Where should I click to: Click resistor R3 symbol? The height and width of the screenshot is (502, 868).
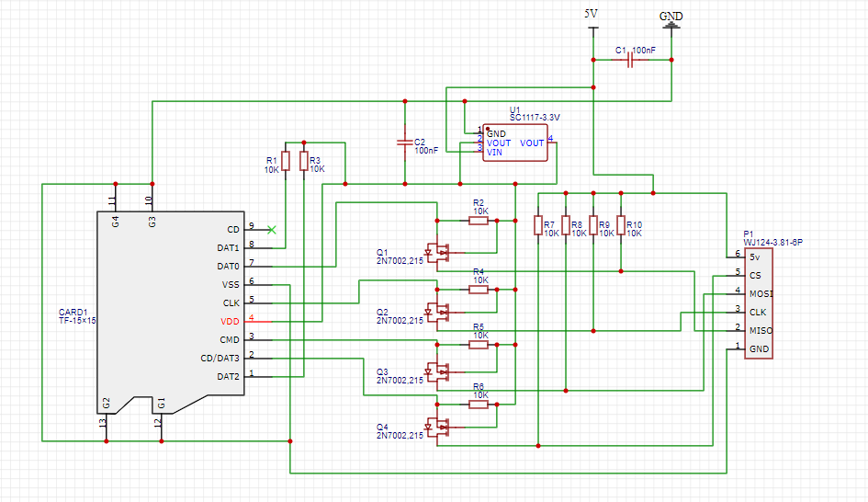(x=303, y=161)
